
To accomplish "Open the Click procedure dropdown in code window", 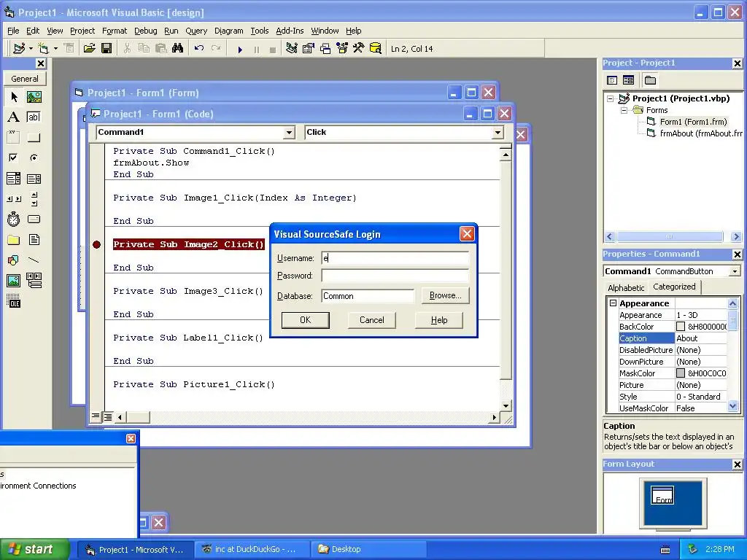I will pos(498,133).
